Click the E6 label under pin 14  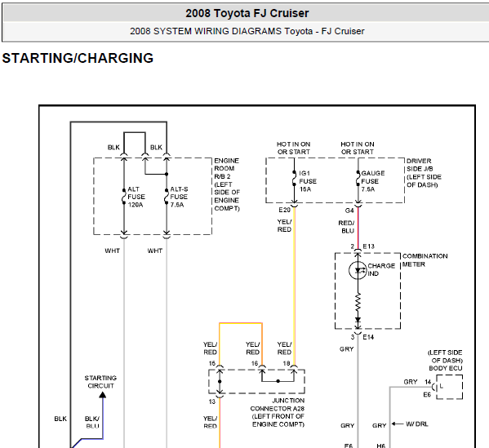[427, 395]
